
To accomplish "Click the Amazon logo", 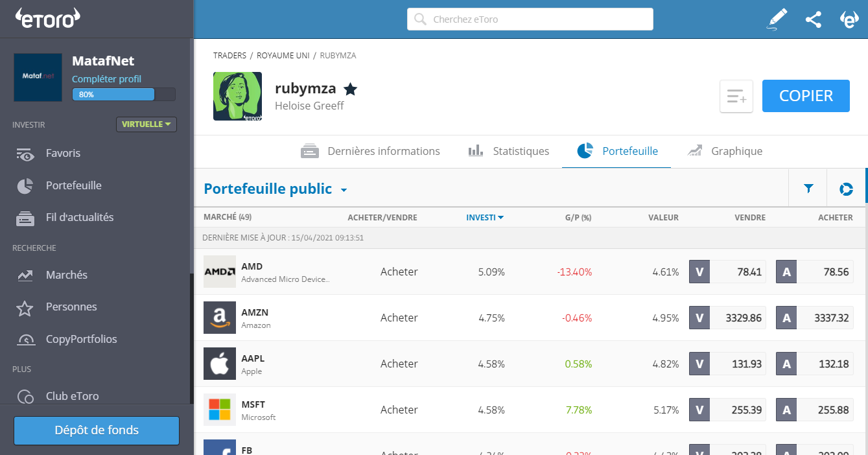I will 220,318.
